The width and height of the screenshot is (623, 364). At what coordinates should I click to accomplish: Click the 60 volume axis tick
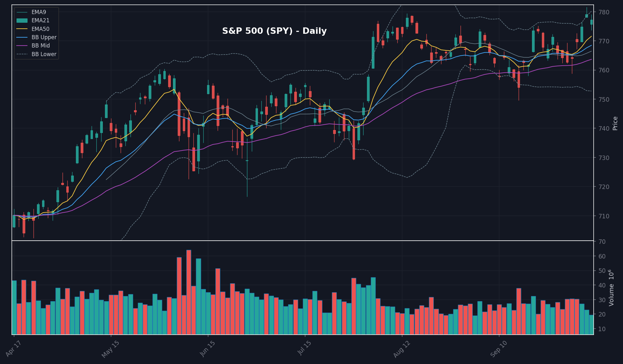(x=602, y=256)
